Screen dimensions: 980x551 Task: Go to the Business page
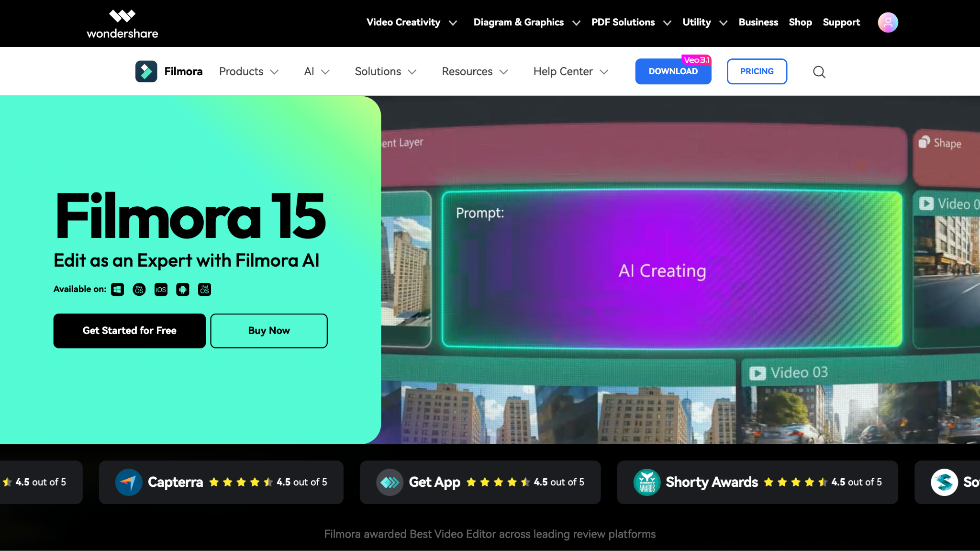point(758,22)
